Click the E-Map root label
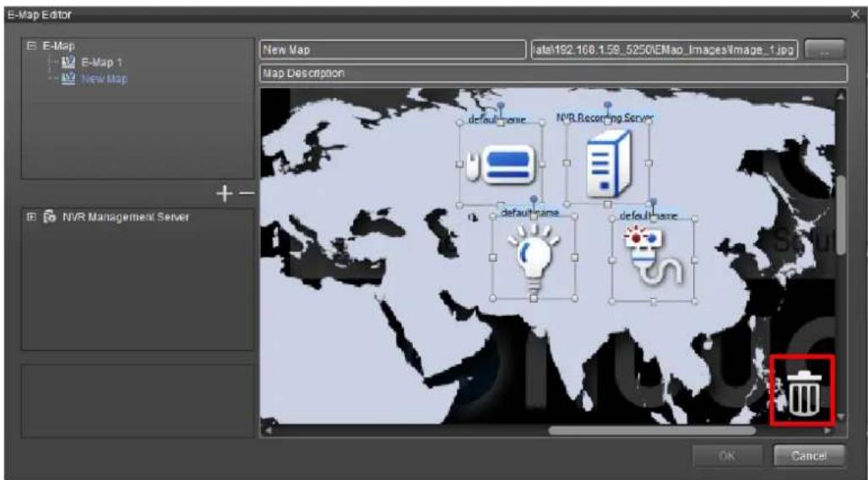Screen dimensions: 868x480 pyautogui.click(x=58, y=46)
